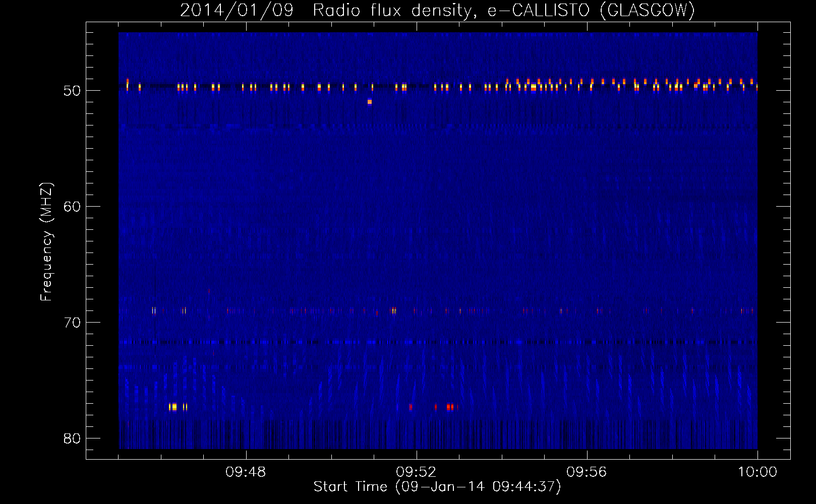Click the 'Frequency (MHZ)' axis label
Viewport: 816px width, 504px height.
click(x=46, y=242)
